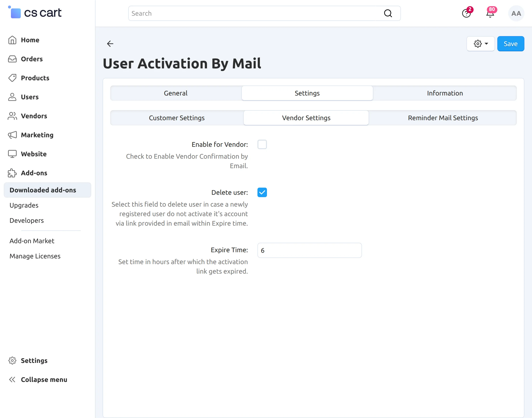This screenshot has width=532, height=418.
Task: Open Downloaded add-ons in sidebar
Action: [x=47, y=190]
